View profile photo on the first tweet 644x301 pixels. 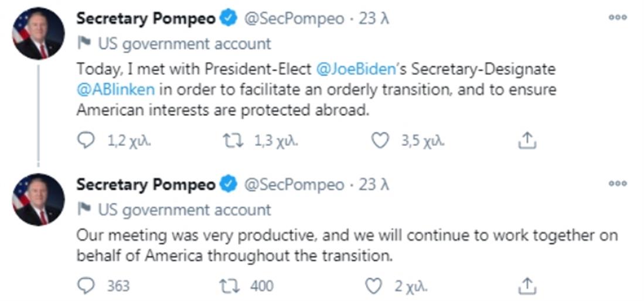pos(38,34)
